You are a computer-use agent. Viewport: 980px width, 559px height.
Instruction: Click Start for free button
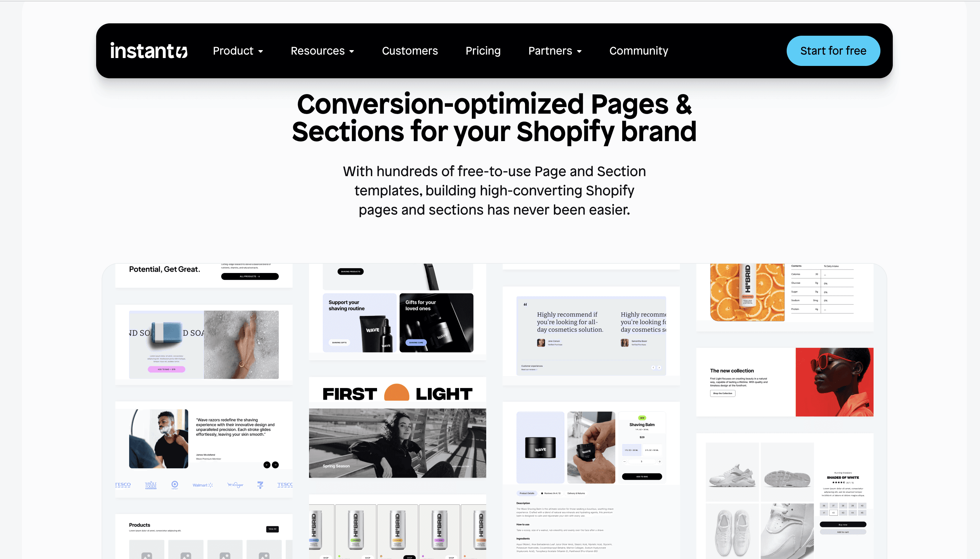click(x=833, y=50)
